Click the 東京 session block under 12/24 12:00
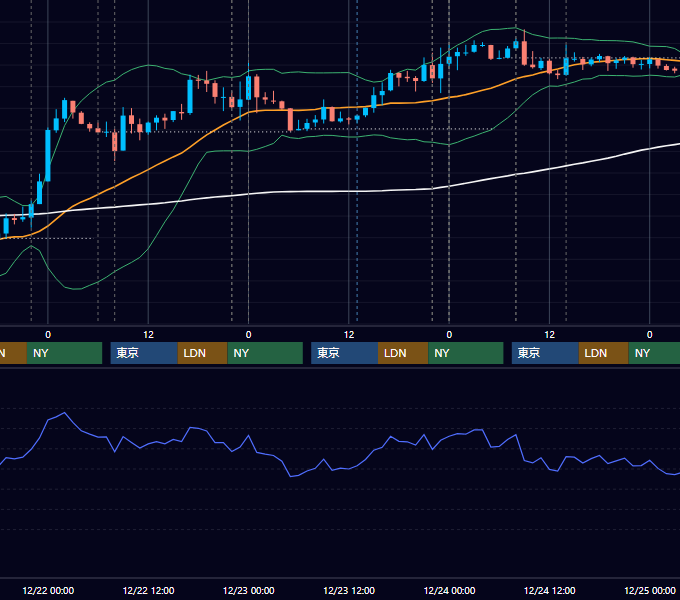 point(545,353)
